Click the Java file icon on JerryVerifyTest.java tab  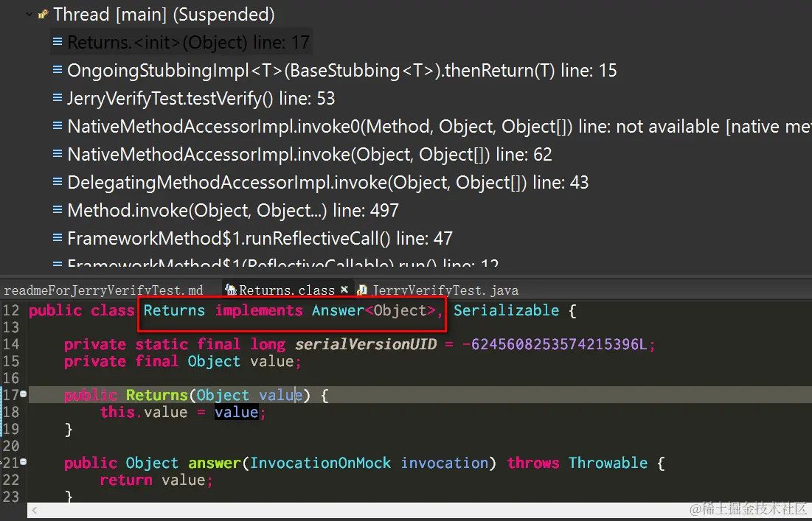click(363, 290)
